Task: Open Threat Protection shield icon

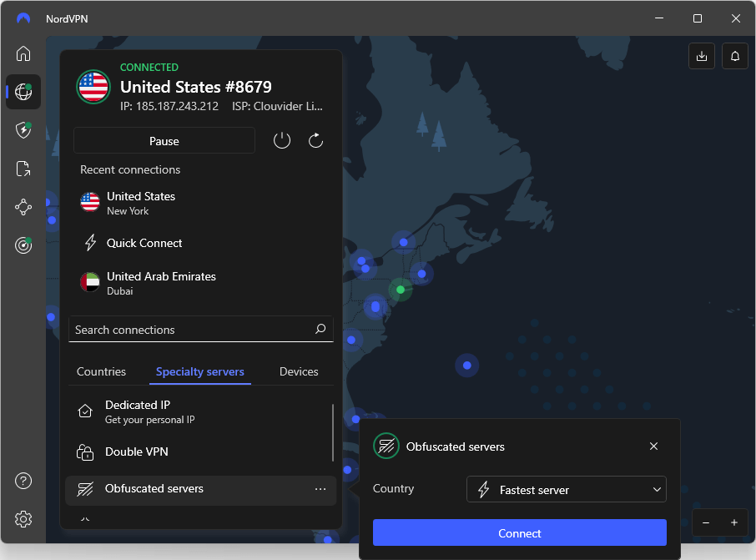Action: [23, 130]
